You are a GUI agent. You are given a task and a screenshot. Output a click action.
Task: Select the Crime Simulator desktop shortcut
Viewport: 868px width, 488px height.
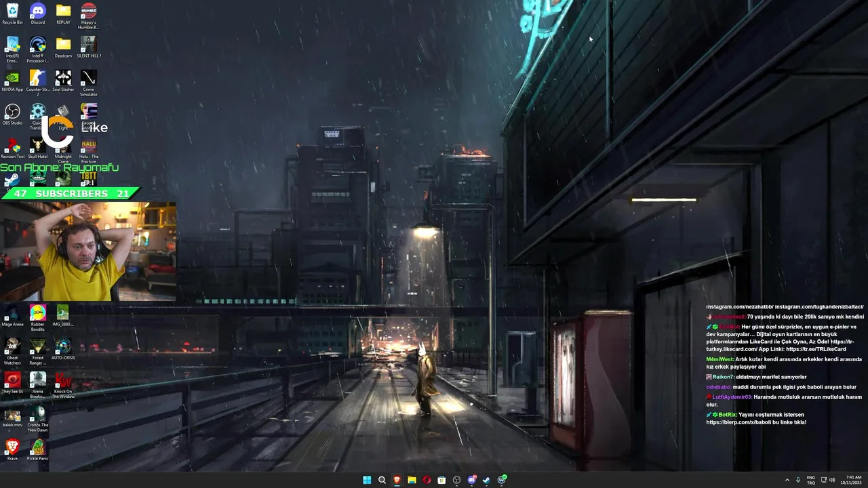pyautogui.click(x=88, y=83)
